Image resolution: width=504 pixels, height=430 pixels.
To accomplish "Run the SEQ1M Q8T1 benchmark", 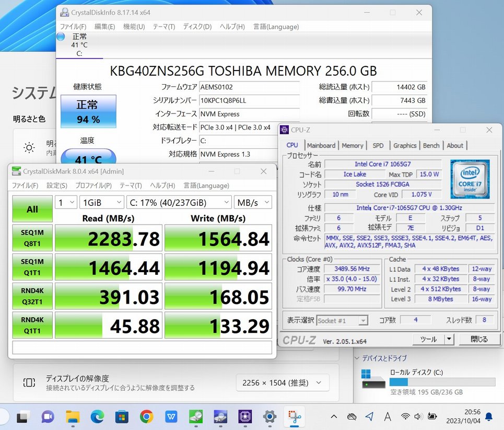I will pyautogui.click(x=32, y=238).
